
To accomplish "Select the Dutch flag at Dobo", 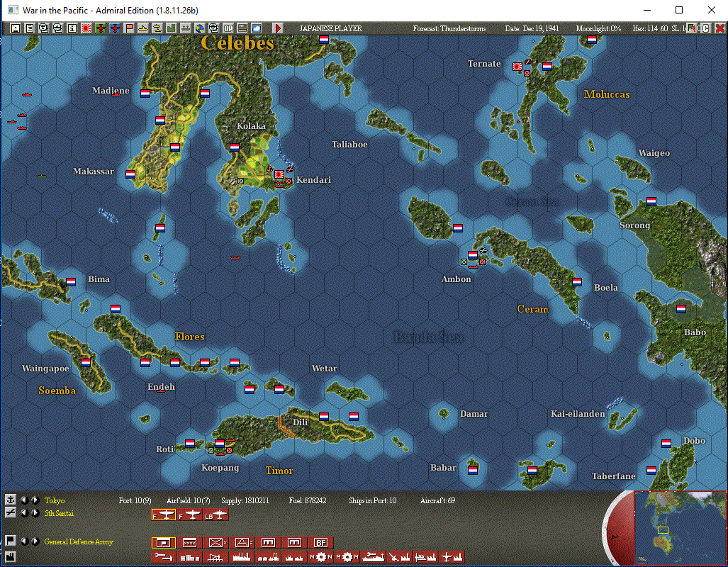I will pyautogui.click(x=666, y=443).
